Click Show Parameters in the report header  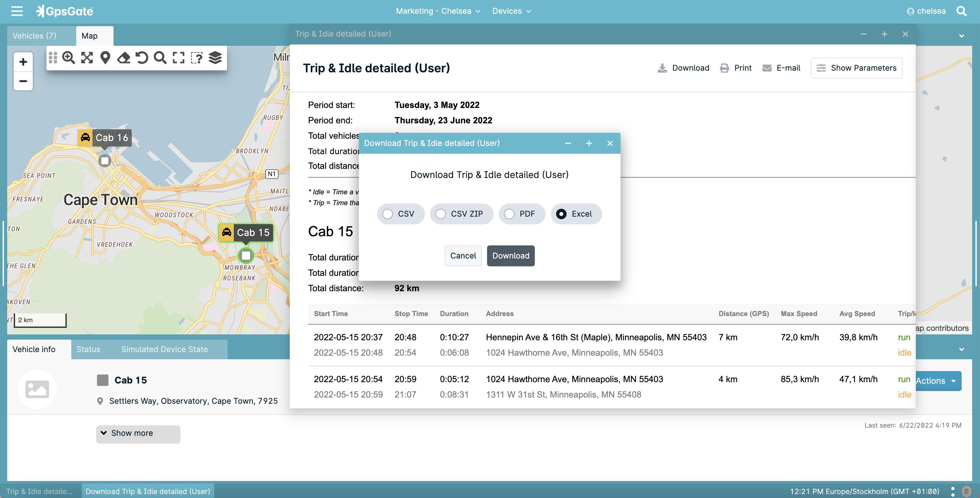(x=857, y=68)
